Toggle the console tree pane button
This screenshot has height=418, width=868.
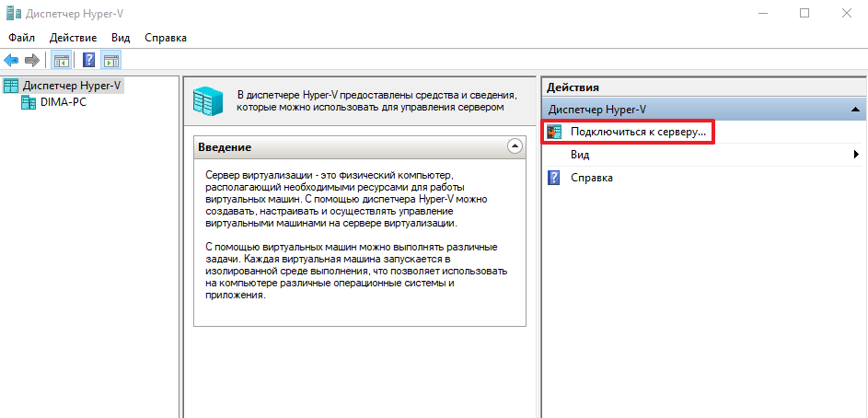pyautogui.click(x=61, y=61)
